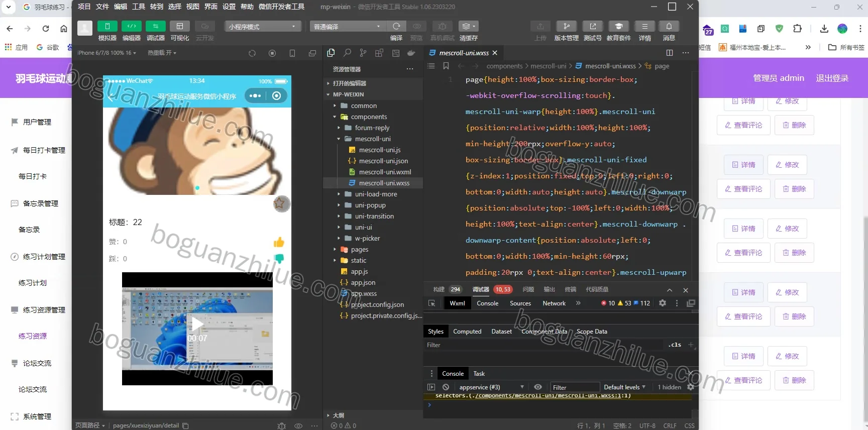Image resolution: width=868 pixels, height=430 pixels.
Task: Open the hot reload (热重载) dropdown
Action: (x=162, y=53)
